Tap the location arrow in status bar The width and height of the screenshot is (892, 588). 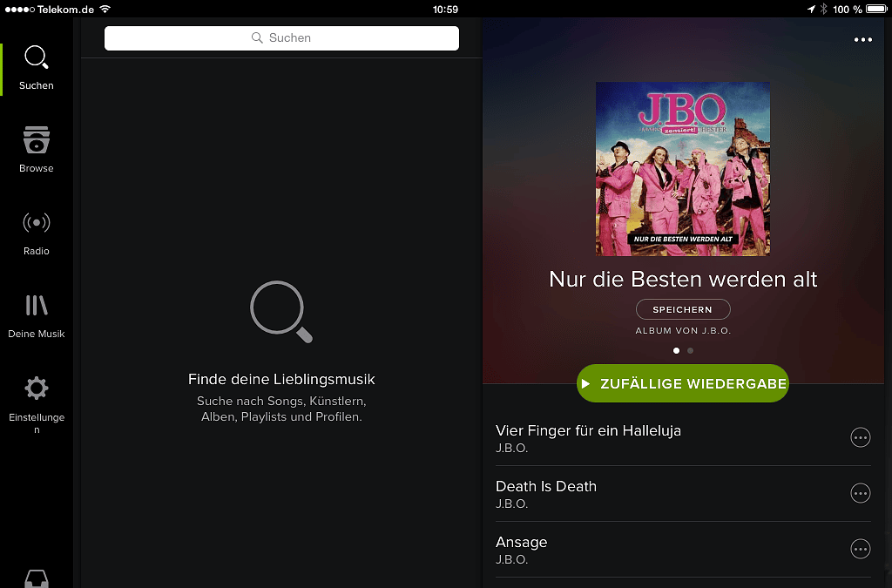click(811, 9)
